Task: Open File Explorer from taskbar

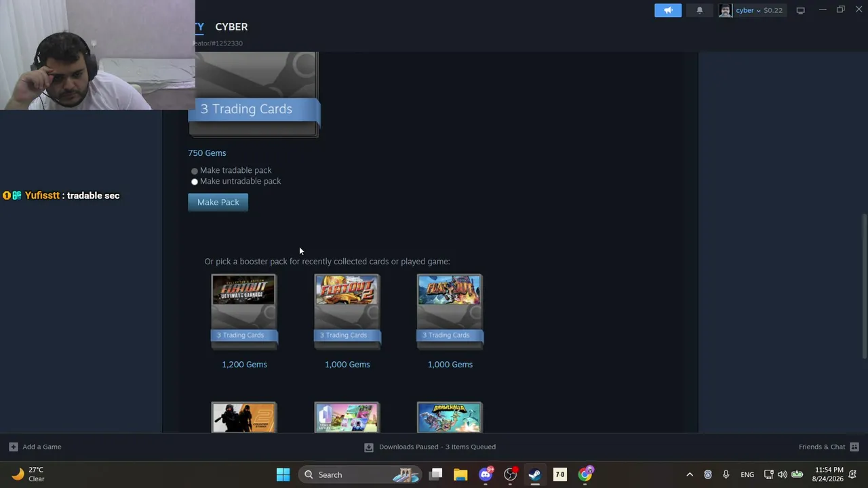Action: click(x=460, y=474)
